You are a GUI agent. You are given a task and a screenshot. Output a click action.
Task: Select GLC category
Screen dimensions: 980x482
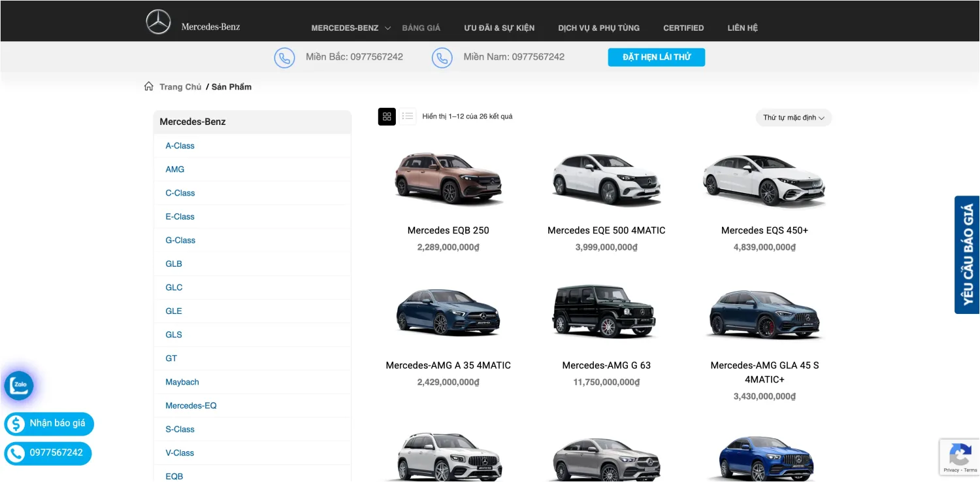tap(174, 287)
